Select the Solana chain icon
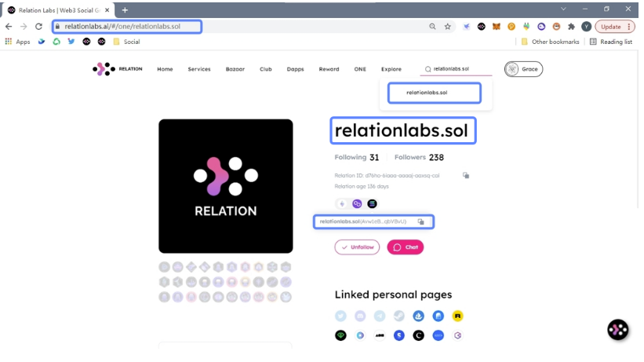Viewport: 644px width, 362px height. tap(372, 203)
